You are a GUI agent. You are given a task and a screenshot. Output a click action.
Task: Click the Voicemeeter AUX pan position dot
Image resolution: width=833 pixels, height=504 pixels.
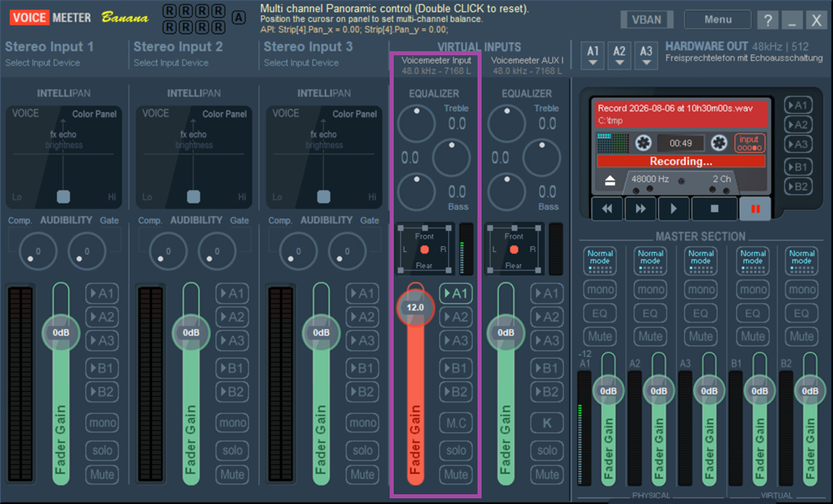(x=514, y=250)
